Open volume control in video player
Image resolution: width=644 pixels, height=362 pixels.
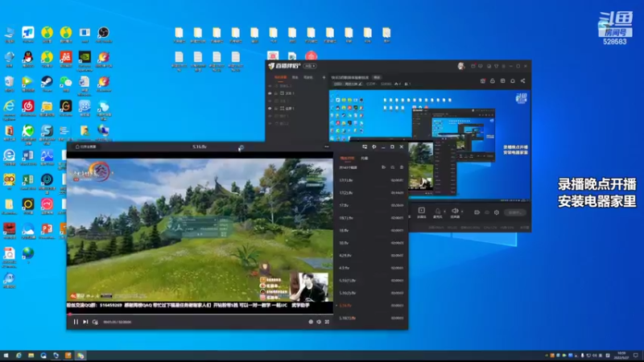[x=319, y=323]
